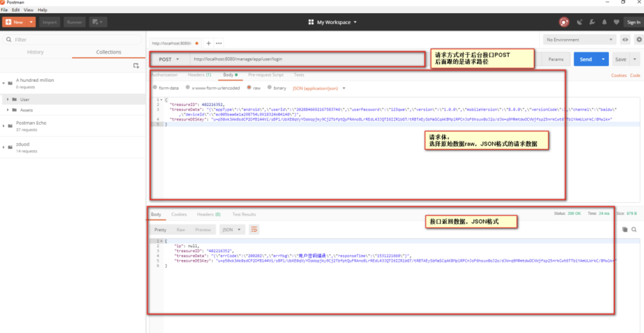
Task: Select the binary body radio button
Action: click(x=269, y=87)
